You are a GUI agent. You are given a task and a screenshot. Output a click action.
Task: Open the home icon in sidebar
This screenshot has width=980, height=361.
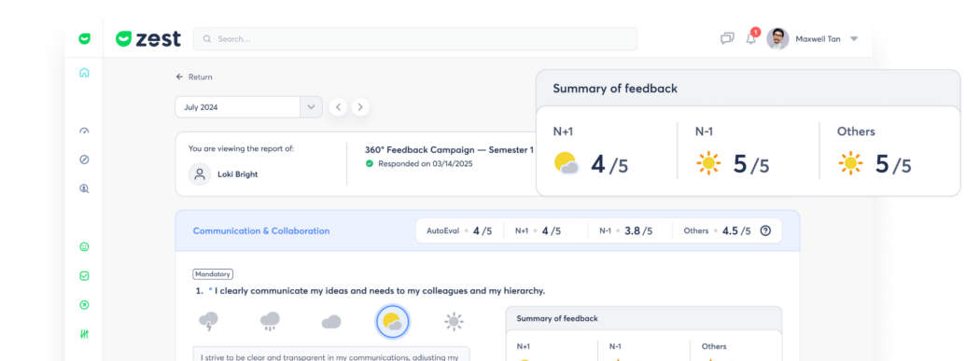[84, 73]
